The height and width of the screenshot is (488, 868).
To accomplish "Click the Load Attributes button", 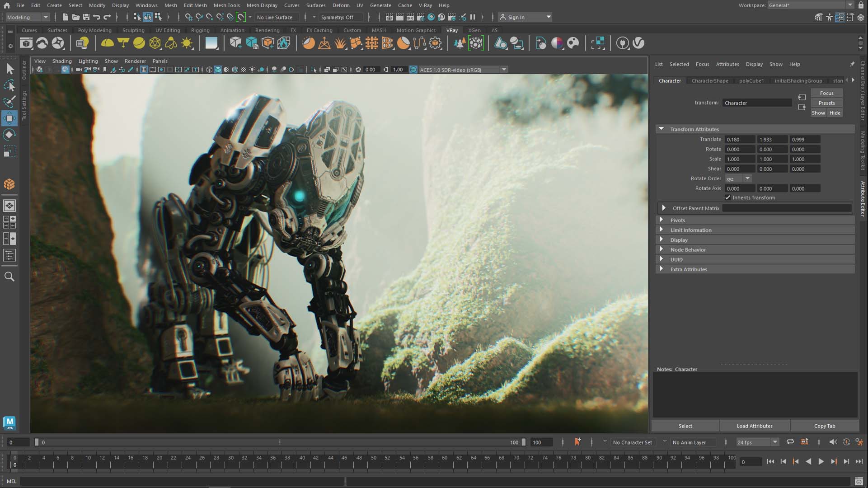I will 754,426.
